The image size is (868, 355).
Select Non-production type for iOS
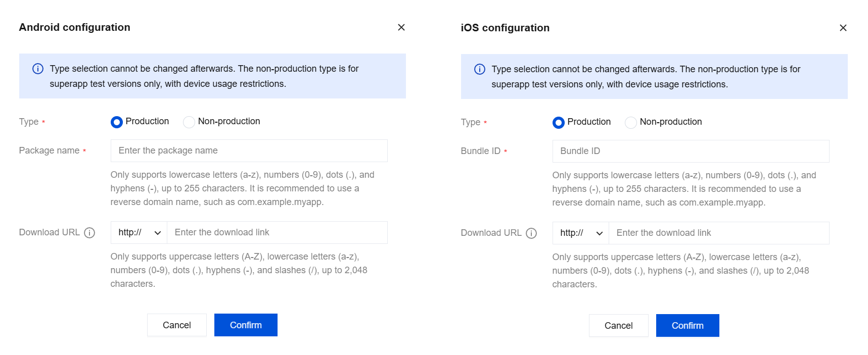click(x=631, y=123)
